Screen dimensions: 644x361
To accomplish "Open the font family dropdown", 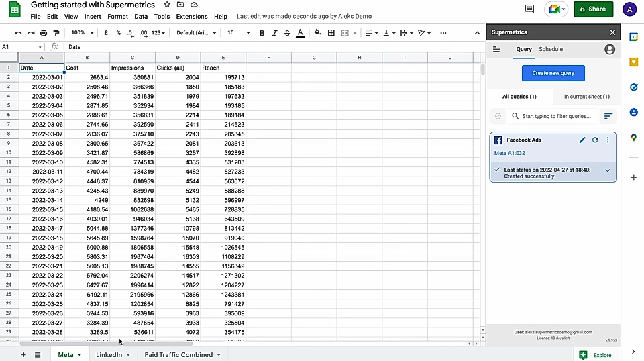I will pyautogui.click(x=196, y=33).
